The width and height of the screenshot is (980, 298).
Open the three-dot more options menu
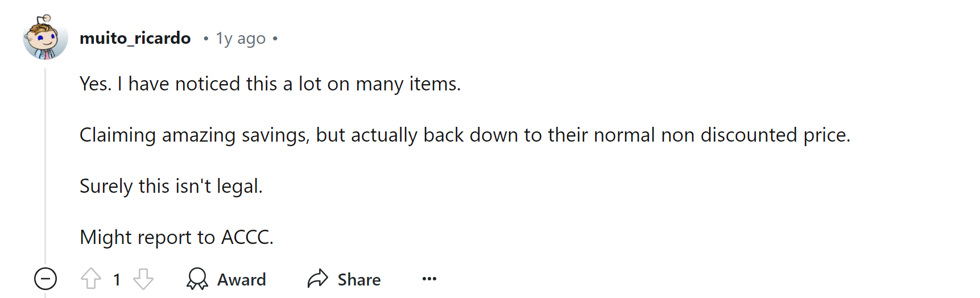[x=429, y=279]
